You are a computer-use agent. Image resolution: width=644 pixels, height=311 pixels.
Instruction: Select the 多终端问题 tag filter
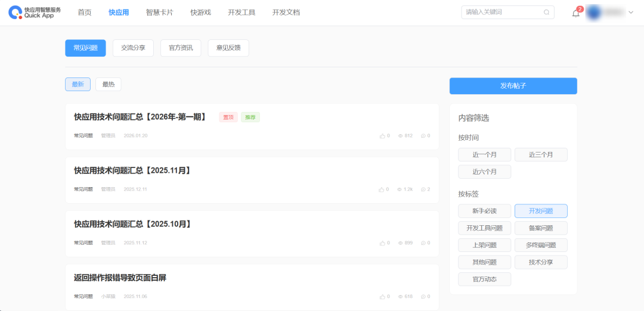(541, 245)
